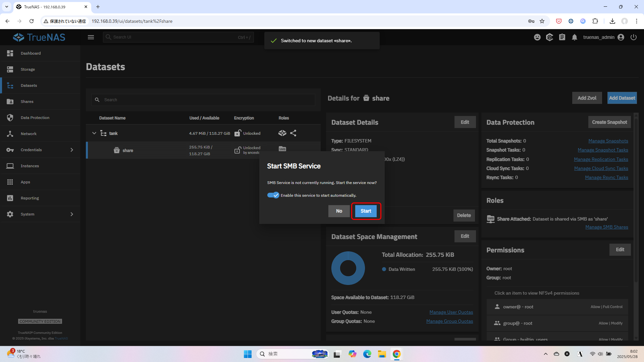Click the Add Dataset button
This screenshot has width=644, height=362.
(x=622, y=98)
